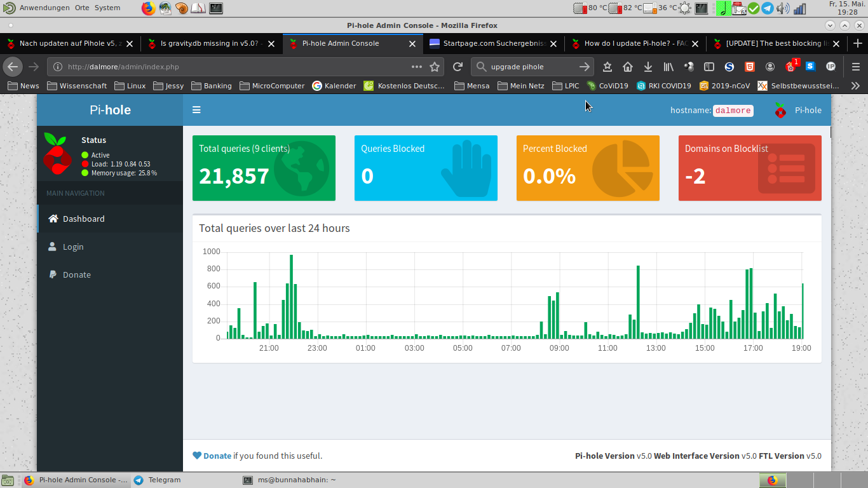Open the News bookmarks folder
This screenshot has width=868, height=488.
pos(23,86)
